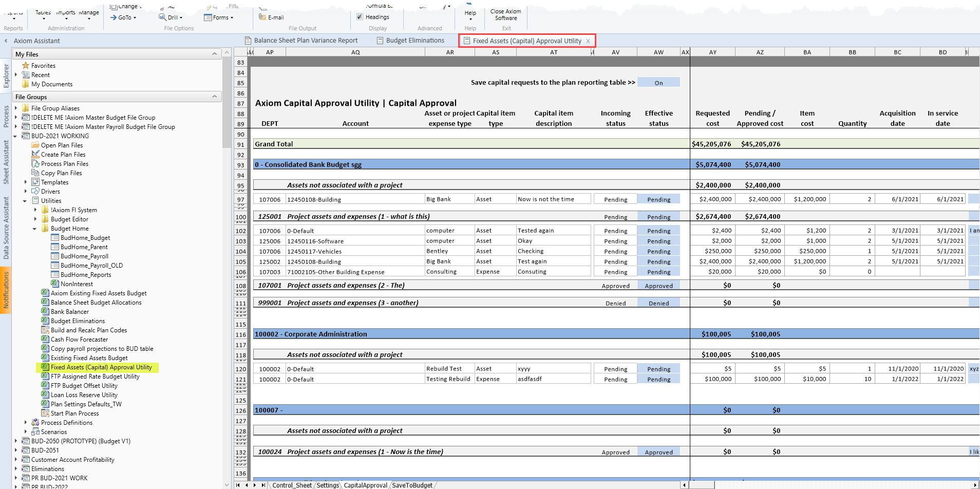Select column AY header
Viewport: 980px width, 489px height.
tap(712, 52)
